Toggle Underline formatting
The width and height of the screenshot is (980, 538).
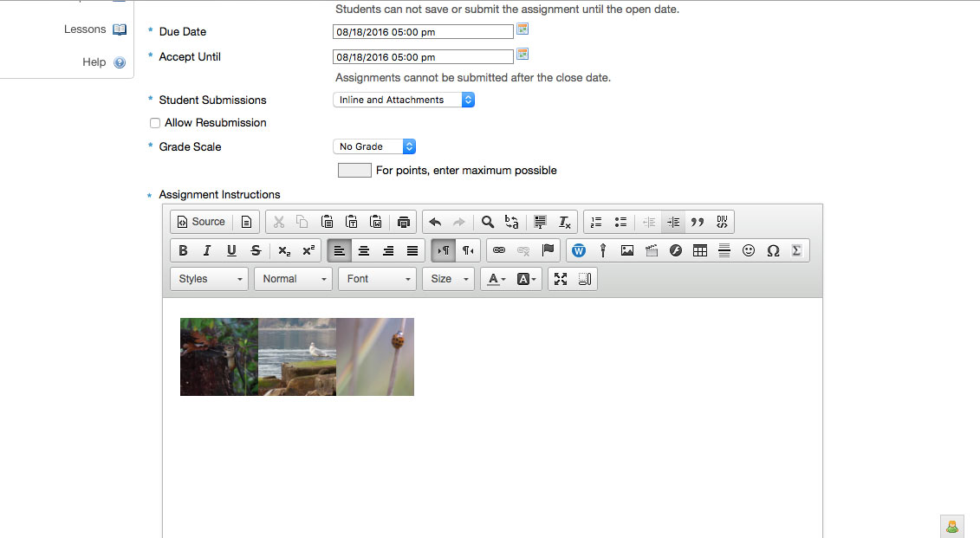[231, 250]
